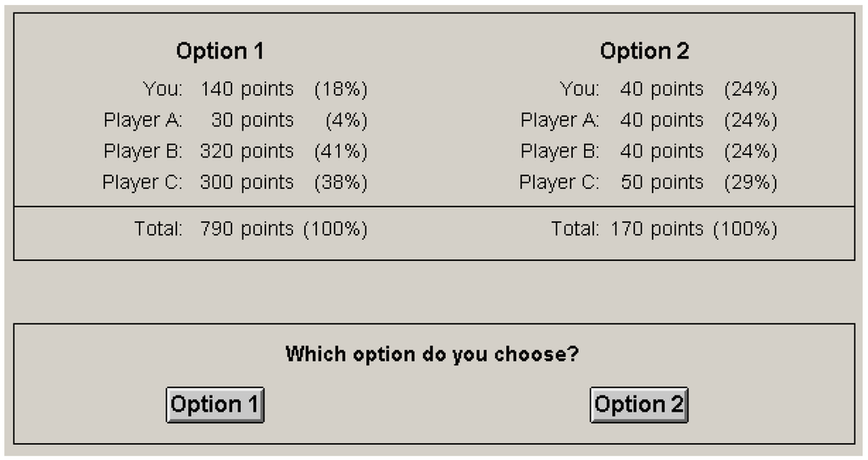Screen dimensions: 868x460
Task: Click the "Player A:" label under Option 2
Action: [x=559, y=120]
